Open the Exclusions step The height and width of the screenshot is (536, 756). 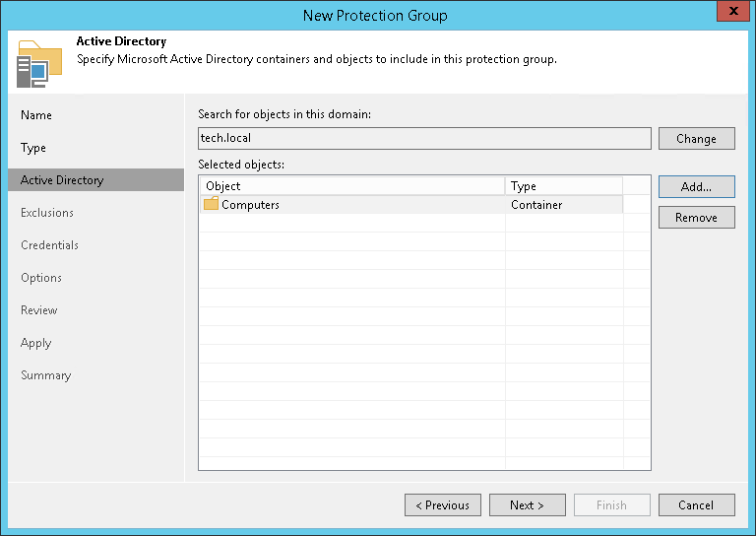pos(47,213)
